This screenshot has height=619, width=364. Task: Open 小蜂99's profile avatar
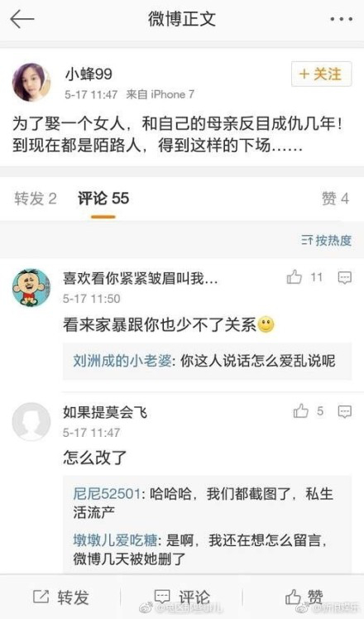(31, 82)
